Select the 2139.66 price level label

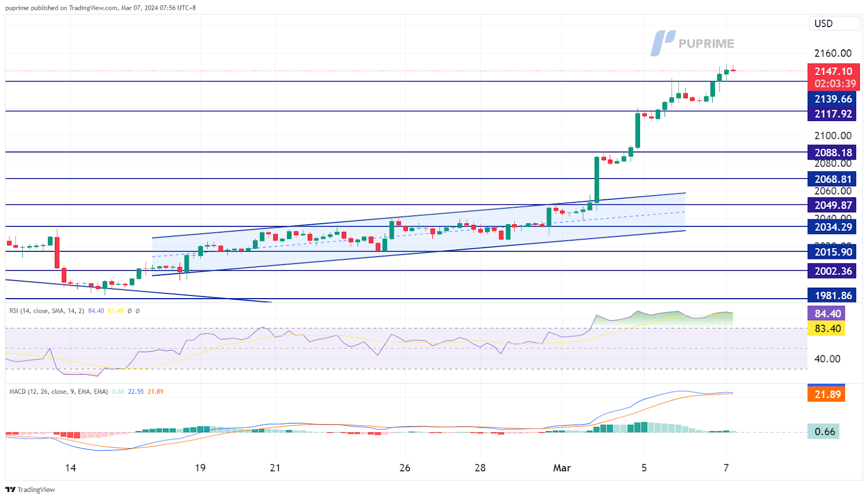832,99
